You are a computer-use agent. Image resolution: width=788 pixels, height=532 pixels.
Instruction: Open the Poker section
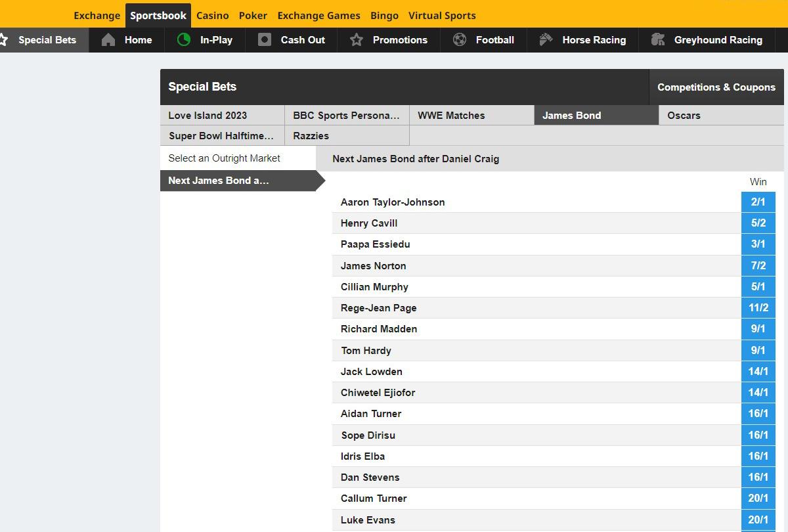tap(253, 15)
